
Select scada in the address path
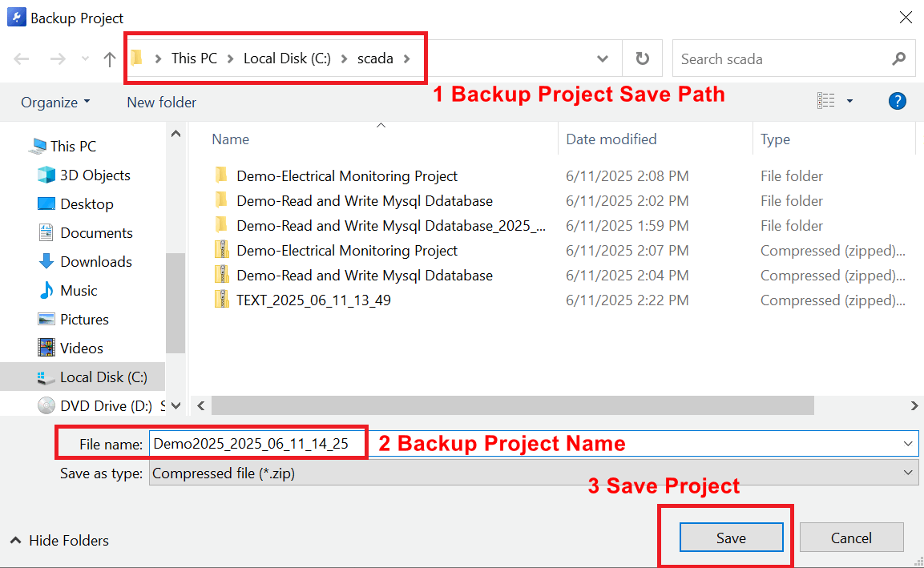tap(375, 58)
